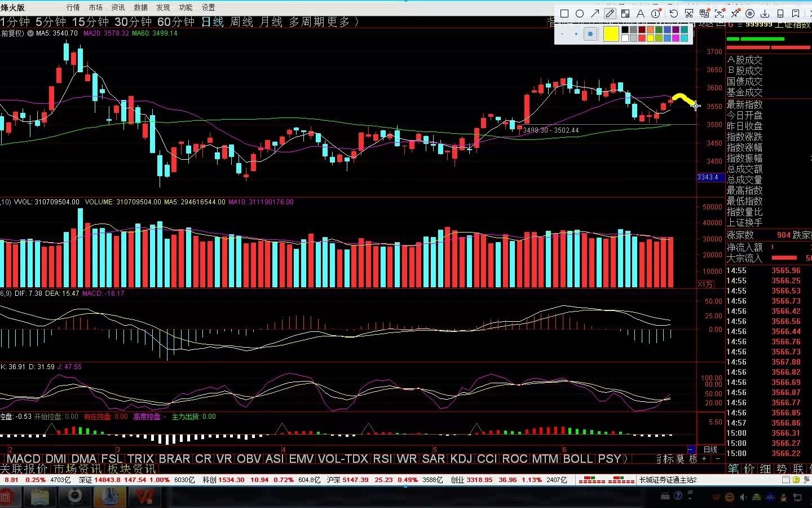
Task: Open the 行情 menu
Action: click(73, 7)
